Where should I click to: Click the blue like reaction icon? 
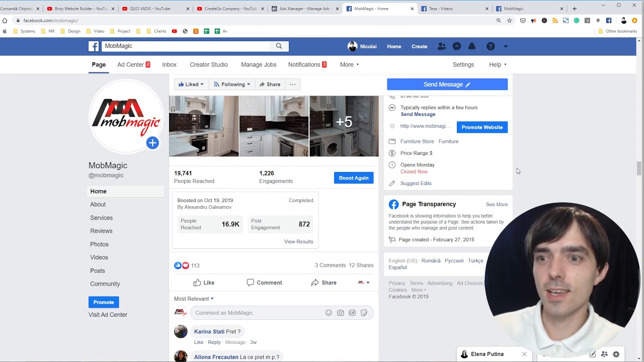178,265
